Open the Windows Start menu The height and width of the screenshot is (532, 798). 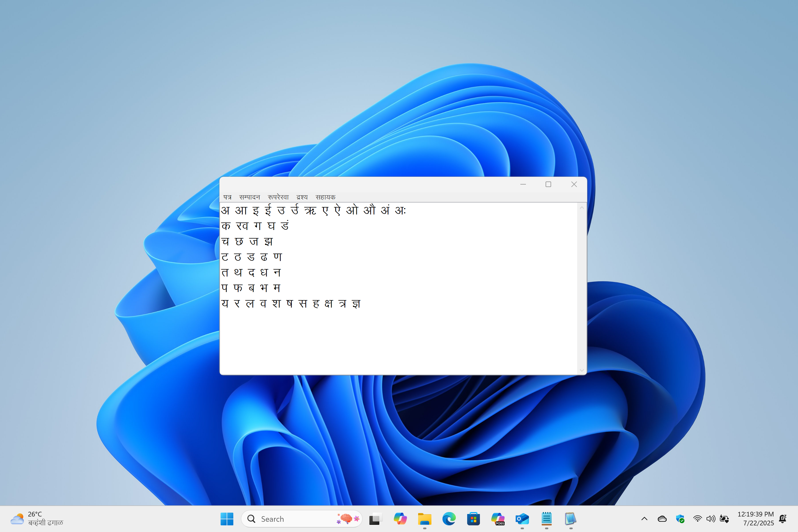(x=227, y=519)
